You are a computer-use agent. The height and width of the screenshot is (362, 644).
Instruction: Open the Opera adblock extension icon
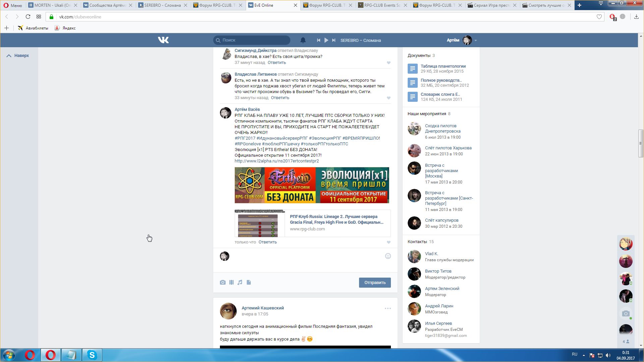click(612, 17)
